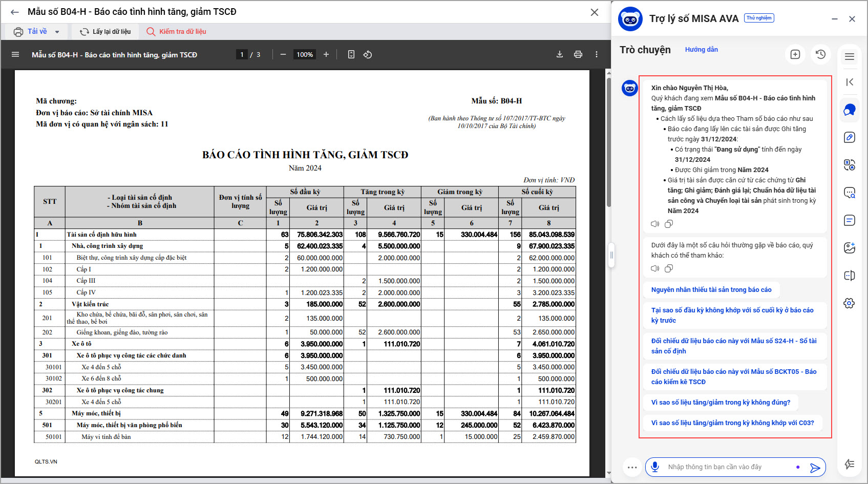Select 'Nguyên nhân thiếu tài sản trong báo cáo'
The image size is (868, 484).
click(x=711, y=290)
